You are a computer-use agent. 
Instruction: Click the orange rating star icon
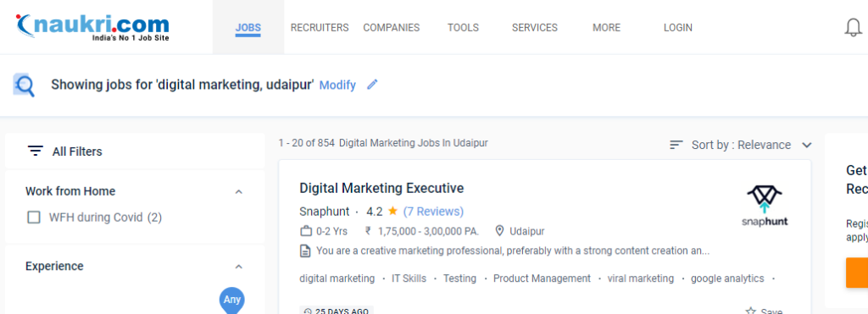[392, 211]
